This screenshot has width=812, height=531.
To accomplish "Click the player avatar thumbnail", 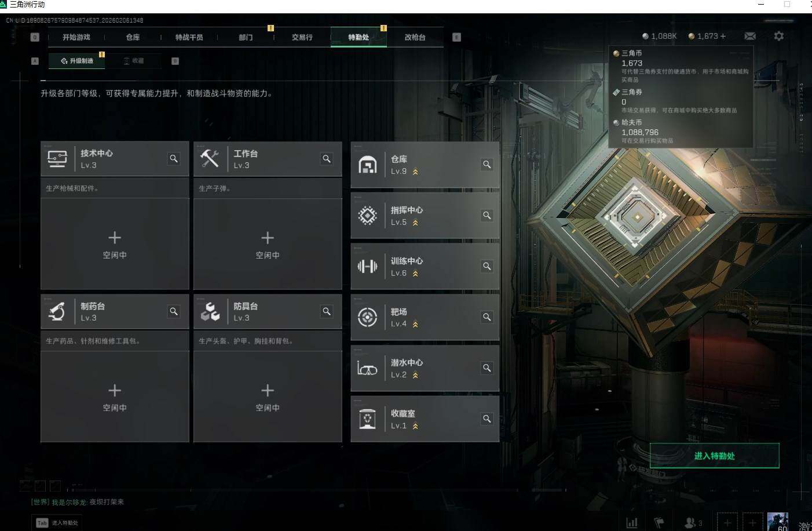I will click(778, 522).
